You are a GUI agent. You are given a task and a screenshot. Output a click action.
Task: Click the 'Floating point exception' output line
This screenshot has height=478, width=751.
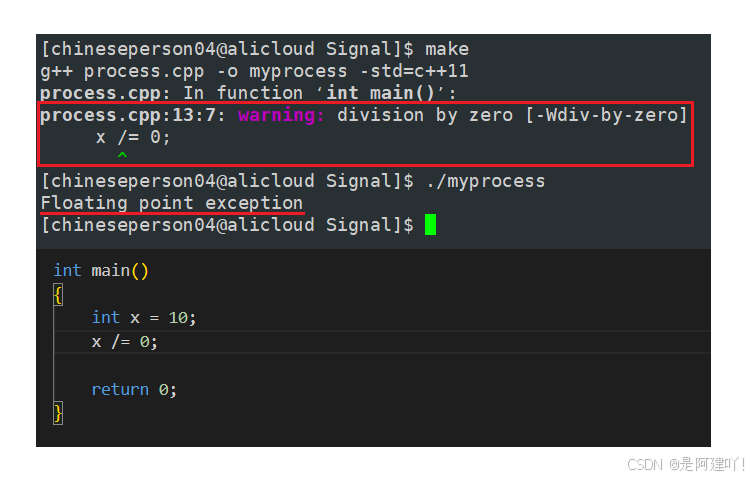point(172,203)
